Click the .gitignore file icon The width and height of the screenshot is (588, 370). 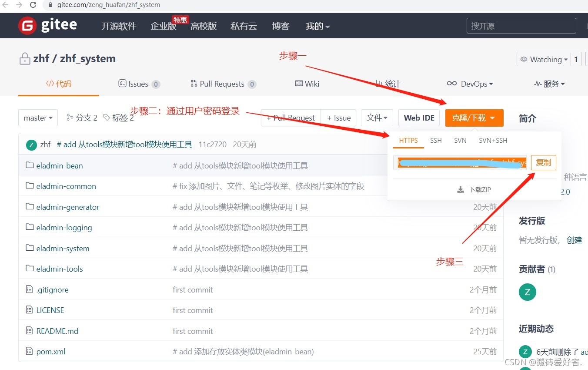click(x=29, y=289)
